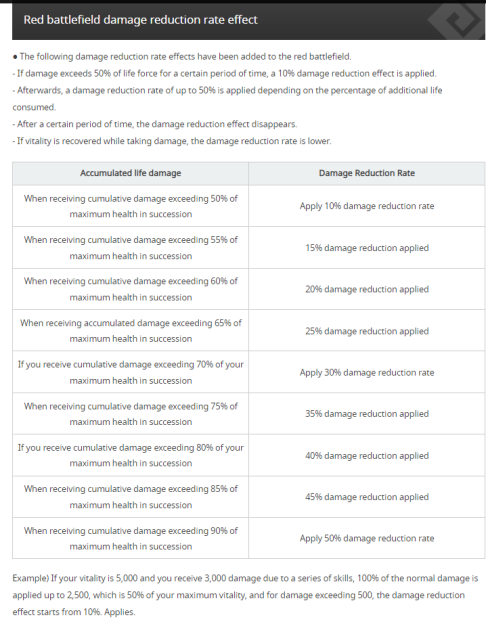Select the Red battlefield damage reduction header title
The height and width of the screenshot is (628, 486).
tap(141, 20)
